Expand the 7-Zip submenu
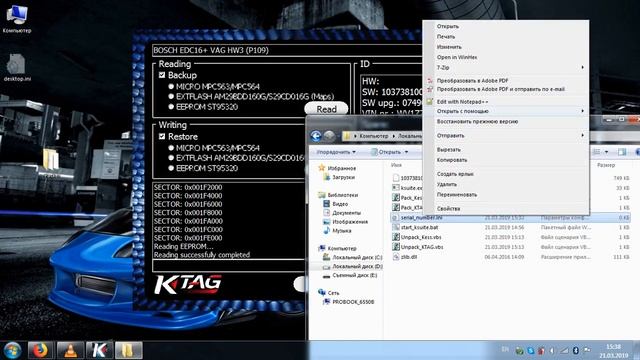The image size is (640, 360). [505, 67]
